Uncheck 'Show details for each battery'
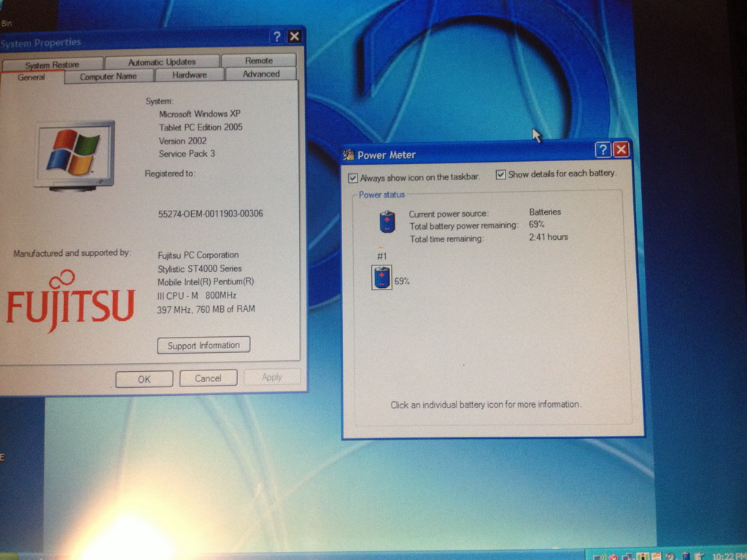Image resolution: width=747 pixels, height=560 pixels. 500,174
